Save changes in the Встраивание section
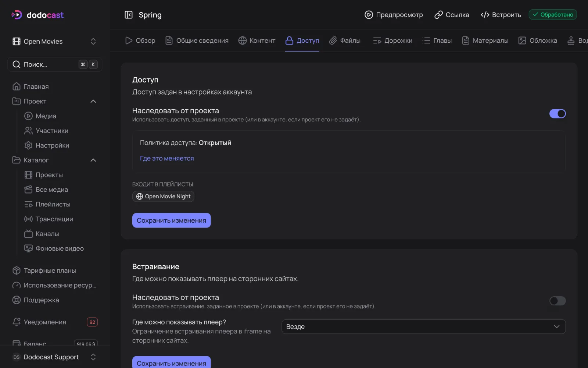The width and height of the screenshot is (588, 368). click(172, 362)
